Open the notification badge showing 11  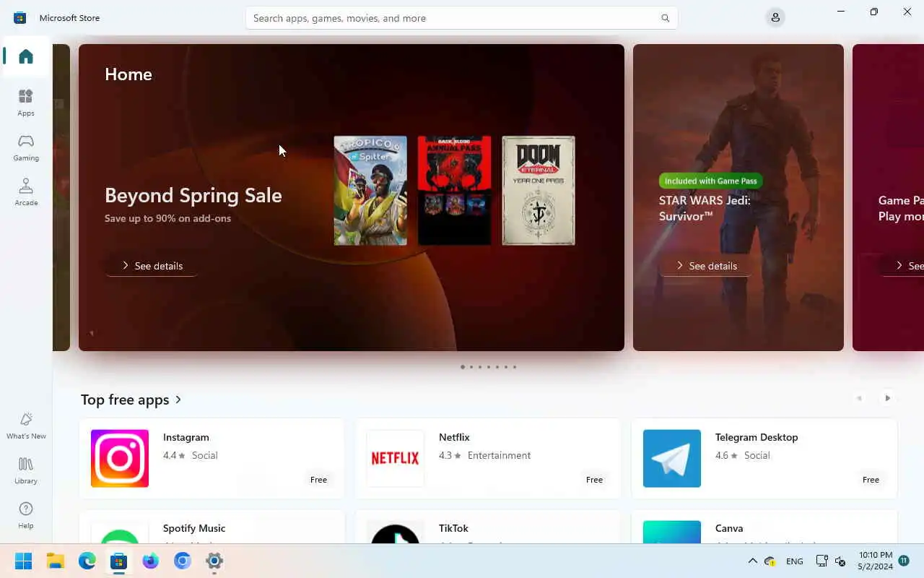[904, 561]
